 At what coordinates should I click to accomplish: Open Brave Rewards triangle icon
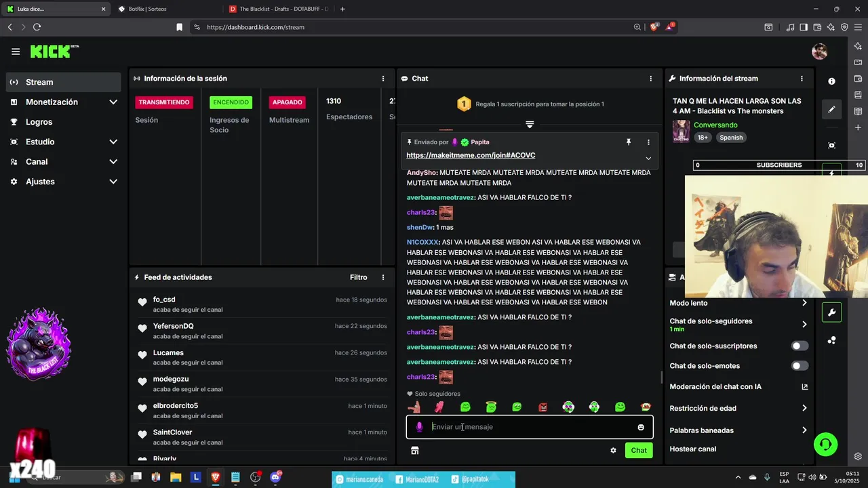coord(670,27)
